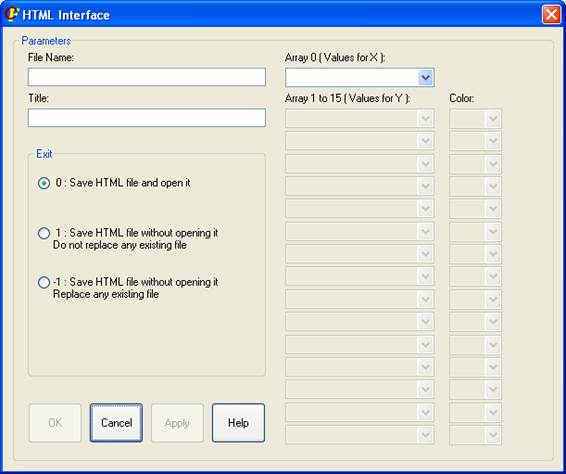Close the HTML Interface dialog
Viewport: 566px width, 474px height.
(551, 15)
